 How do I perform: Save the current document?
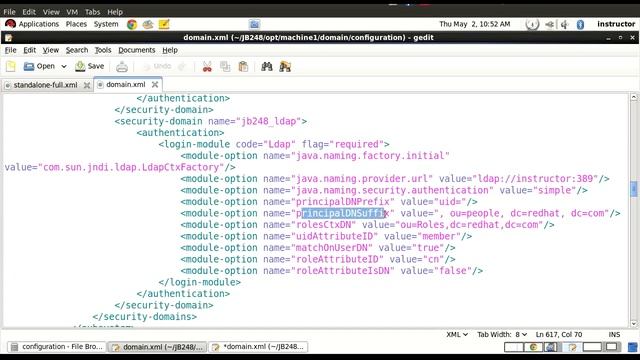coord(90,66)
